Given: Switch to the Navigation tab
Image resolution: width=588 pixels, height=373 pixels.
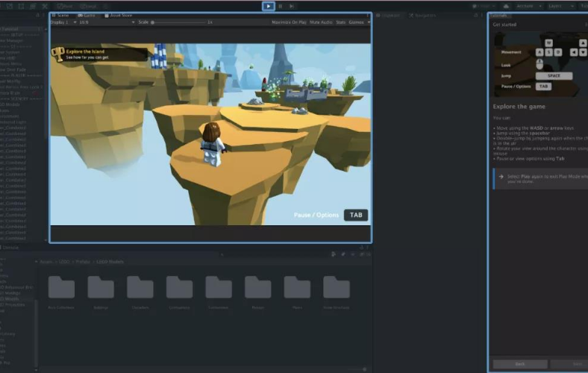Looking at the screenshot, I should coord(422,16).
